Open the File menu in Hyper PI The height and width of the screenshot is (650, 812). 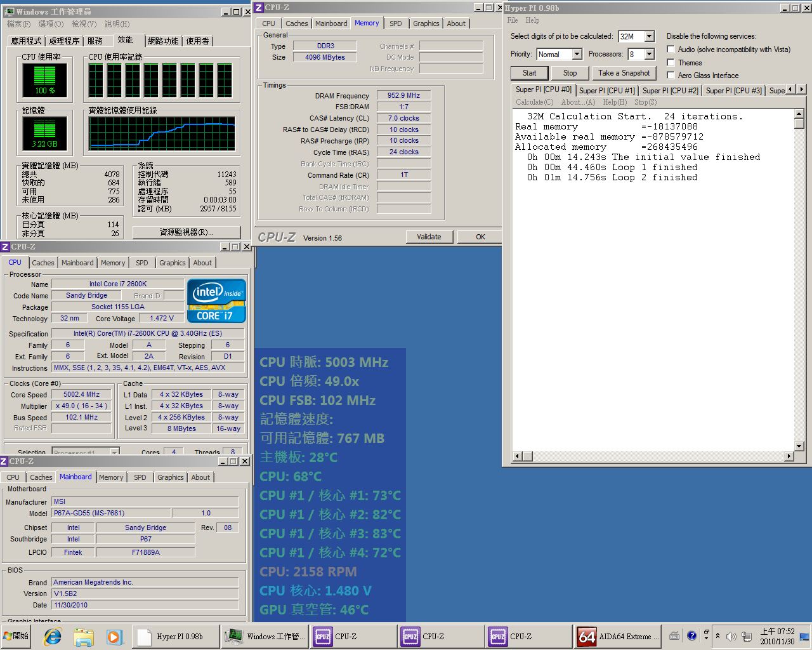(x=513, y=20)
